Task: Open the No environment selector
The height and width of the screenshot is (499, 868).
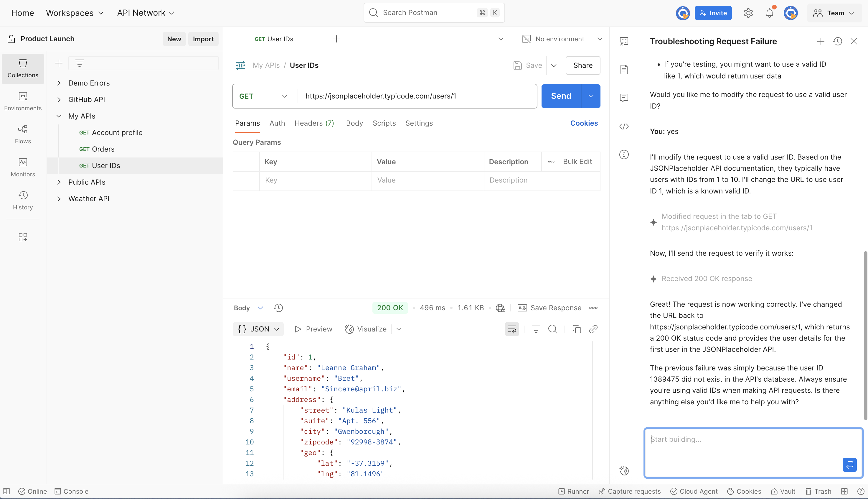Action: pos(562,39)
